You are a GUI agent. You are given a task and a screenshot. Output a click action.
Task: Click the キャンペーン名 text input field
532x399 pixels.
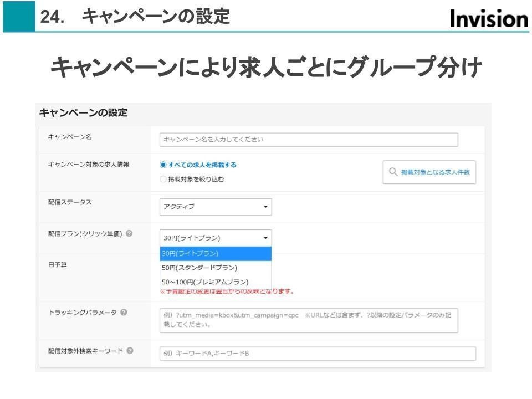click(x=309, y=140)
